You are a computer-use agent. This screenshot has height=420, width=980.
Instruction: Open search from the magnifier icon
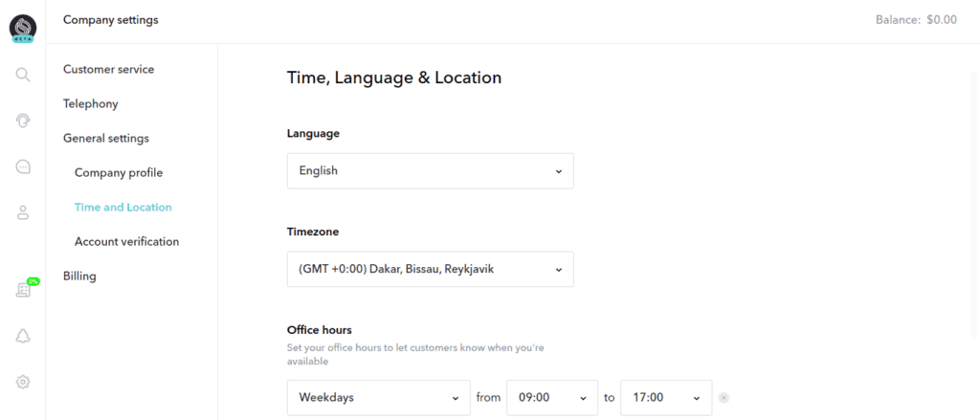coord(23,75)
